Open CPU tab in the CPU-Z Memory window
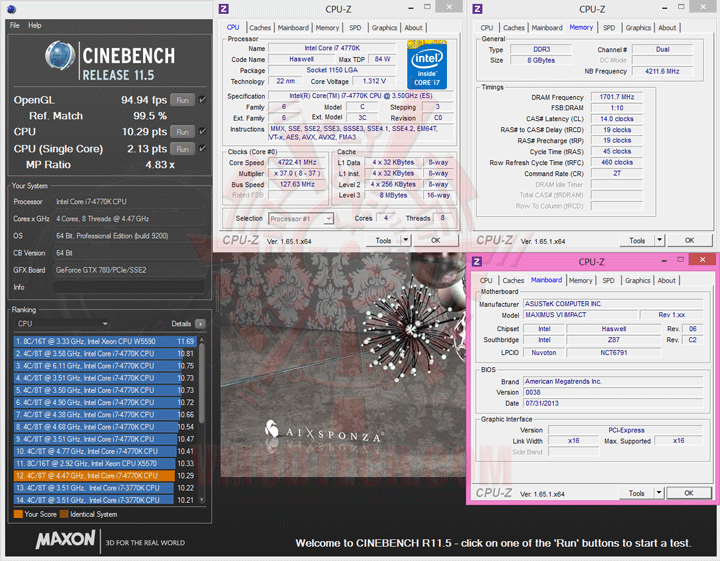 487,28
